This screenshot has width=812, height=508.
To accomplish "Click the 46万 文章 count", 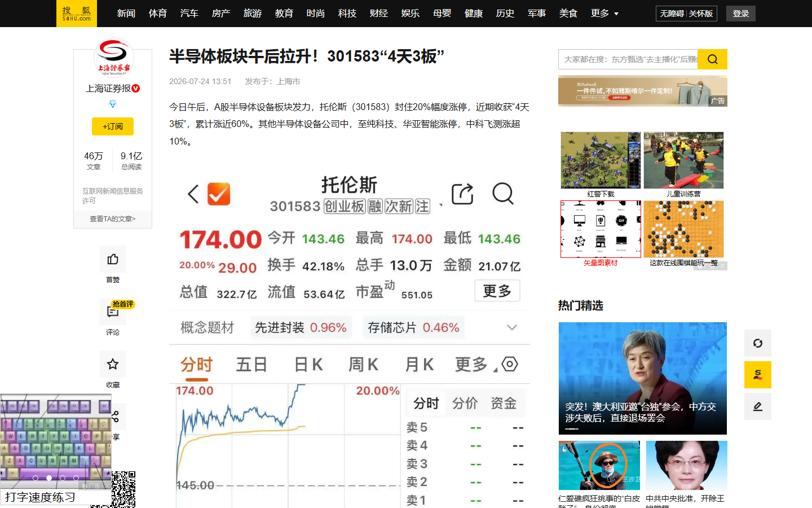I will click(94, 160).
